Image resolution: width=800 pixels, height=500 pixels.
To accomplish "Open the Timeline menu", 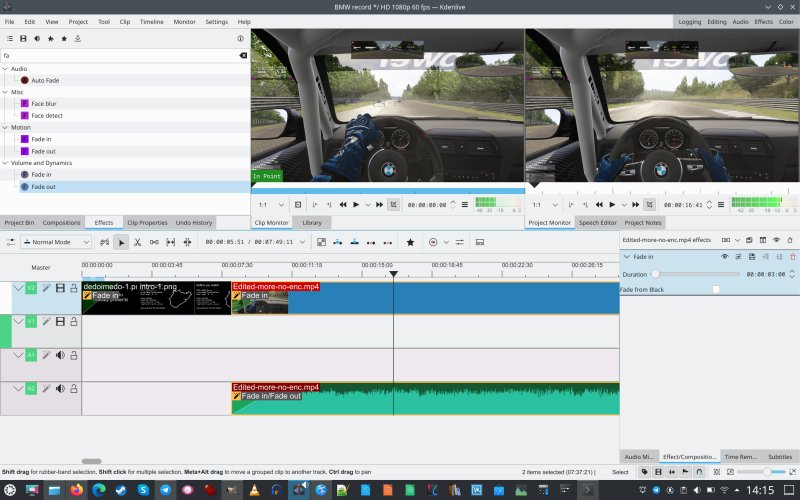I will click(151, 21).
